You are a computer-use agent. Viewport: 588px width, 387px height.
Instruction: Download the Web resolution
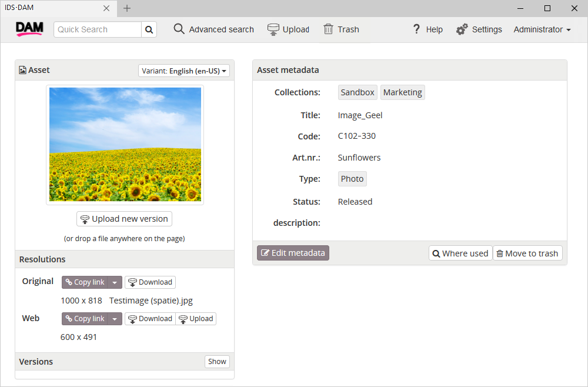150,319
